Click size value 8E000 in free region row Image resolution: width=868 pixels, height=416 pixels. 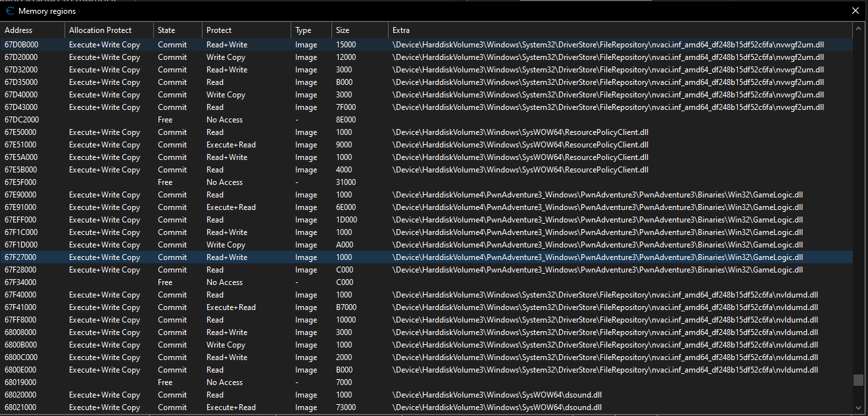point(346,120)
